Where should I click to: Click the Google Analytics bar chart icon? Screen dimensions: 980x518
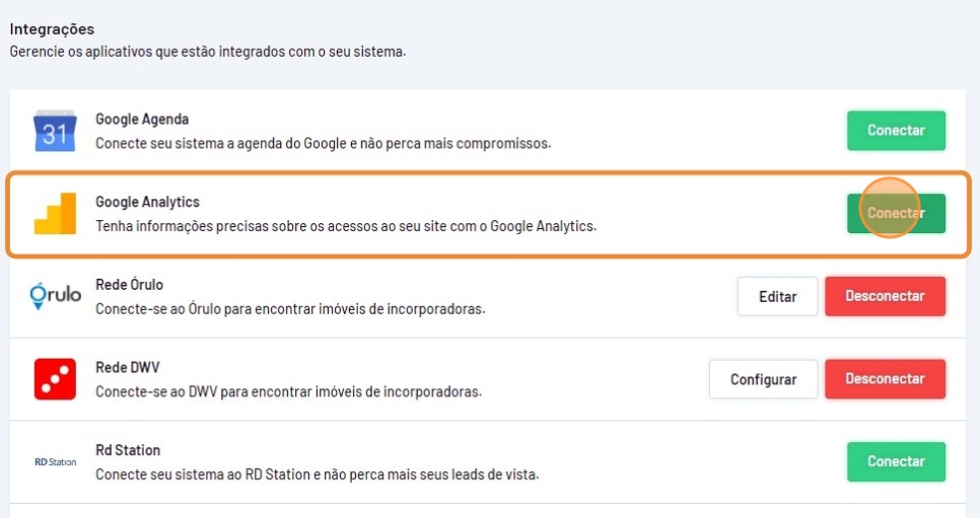coord(55,213)
